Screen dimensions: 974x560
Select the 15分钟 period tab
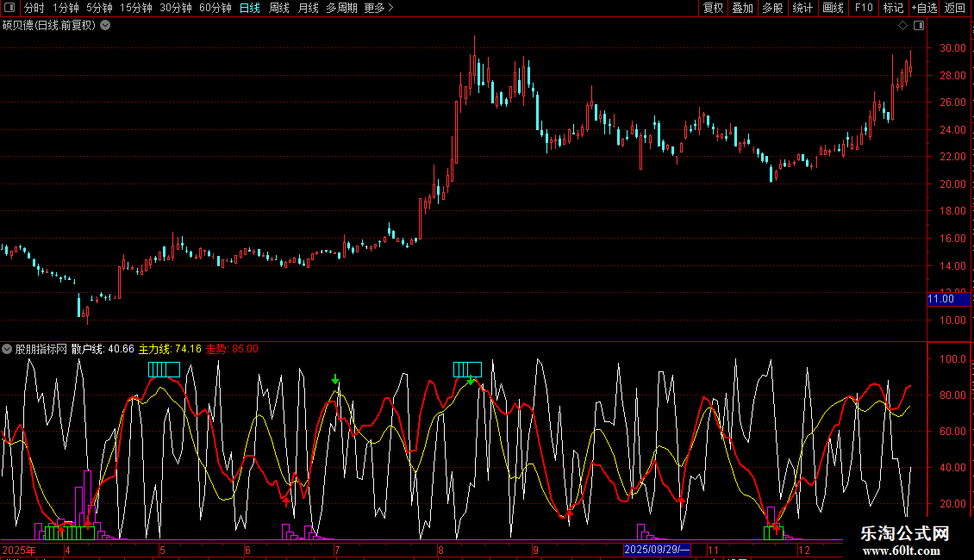click(x=136, y=8)
